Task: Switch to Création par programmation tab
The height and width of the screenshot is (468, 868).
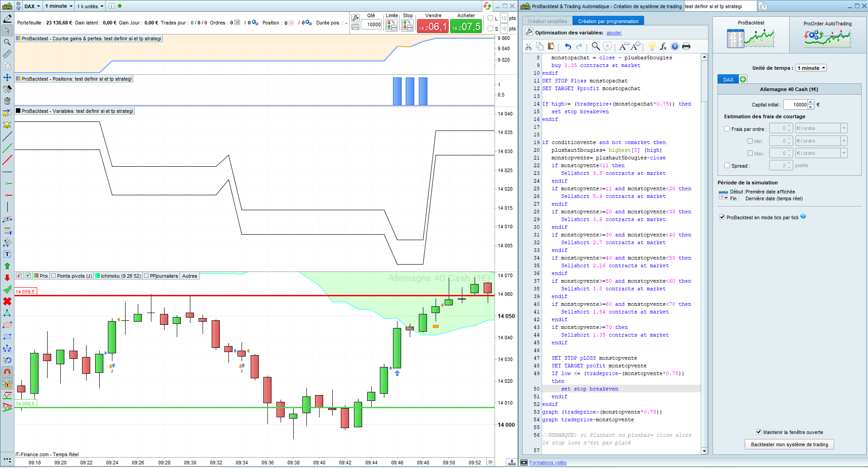Action: [x=608, y=21]
